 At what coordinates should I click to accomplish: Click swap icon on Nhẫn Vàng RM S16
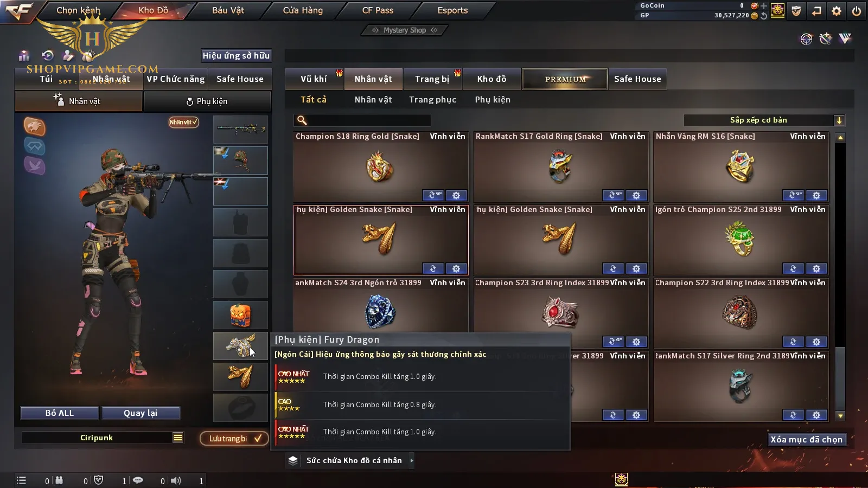coord(793,195)
